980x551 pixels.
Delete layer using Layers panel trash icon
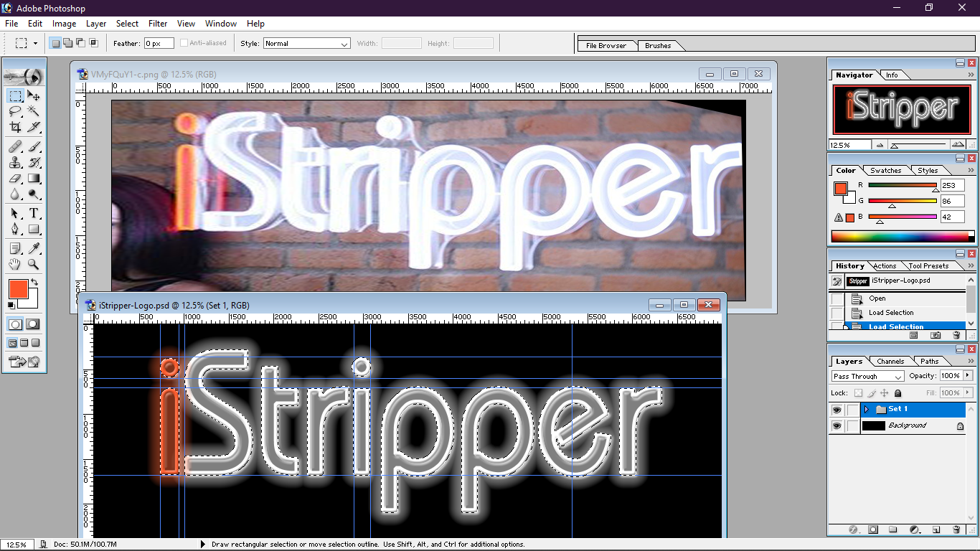pos(956,529)
